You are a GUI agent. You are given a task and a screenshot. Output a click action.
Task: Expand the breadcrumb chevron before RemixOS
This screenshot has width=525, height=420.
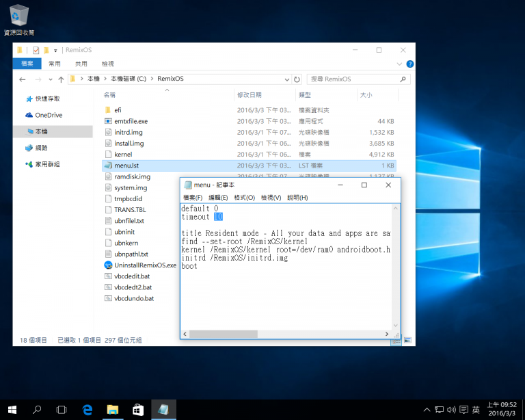coord(152,79)
